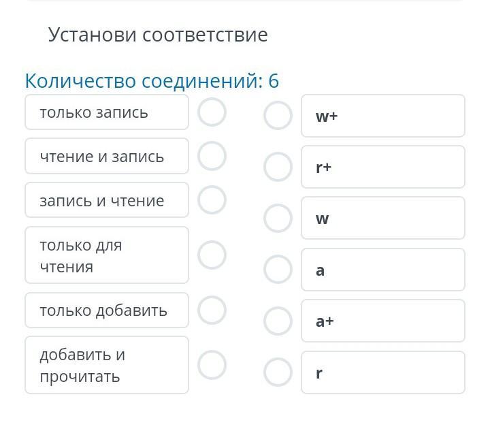Click the 'w+' mode box
The image size is (490, 448).
(383, 116)
